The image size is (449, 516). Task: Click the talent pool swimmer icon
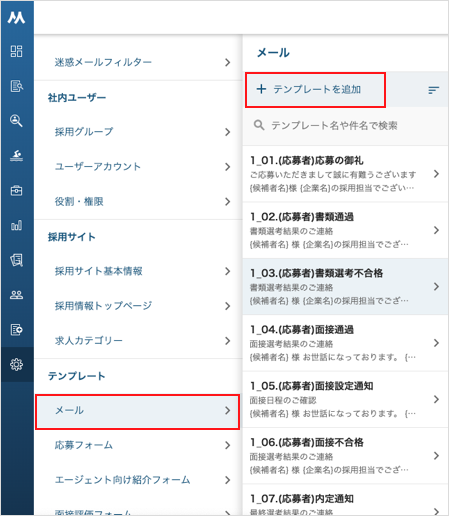[x=16, y=155]
